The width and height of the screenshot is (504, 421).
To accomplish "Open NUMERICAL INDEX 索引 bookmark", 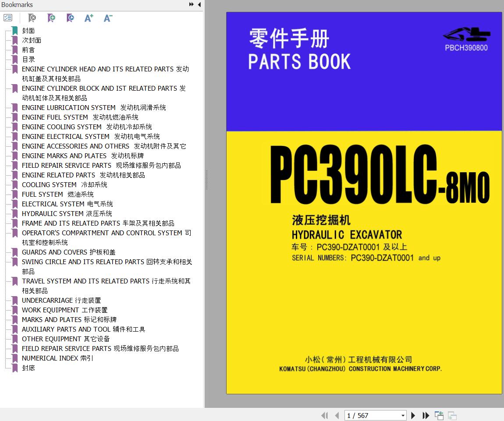I will 57,358.
